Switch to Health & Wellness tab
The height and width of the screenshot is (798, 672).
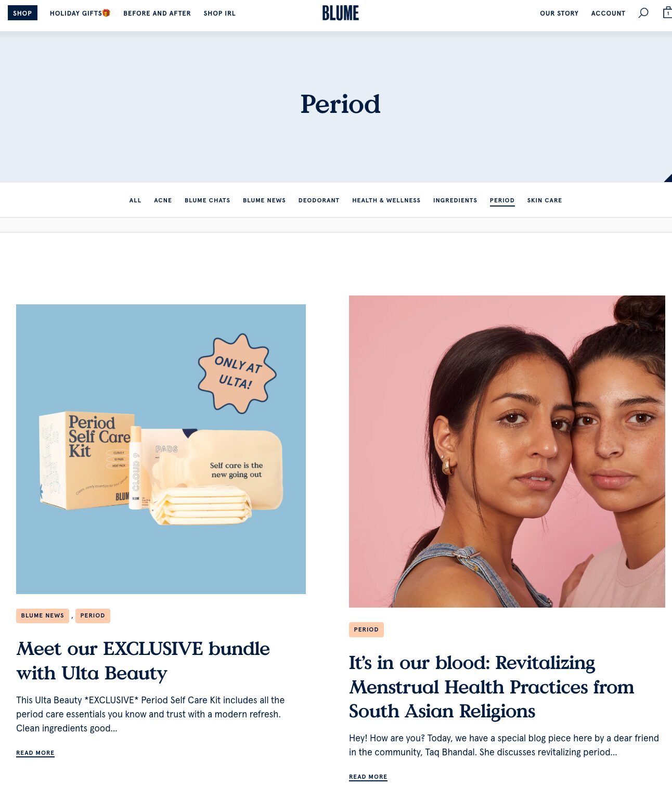[x=386, y=200]
